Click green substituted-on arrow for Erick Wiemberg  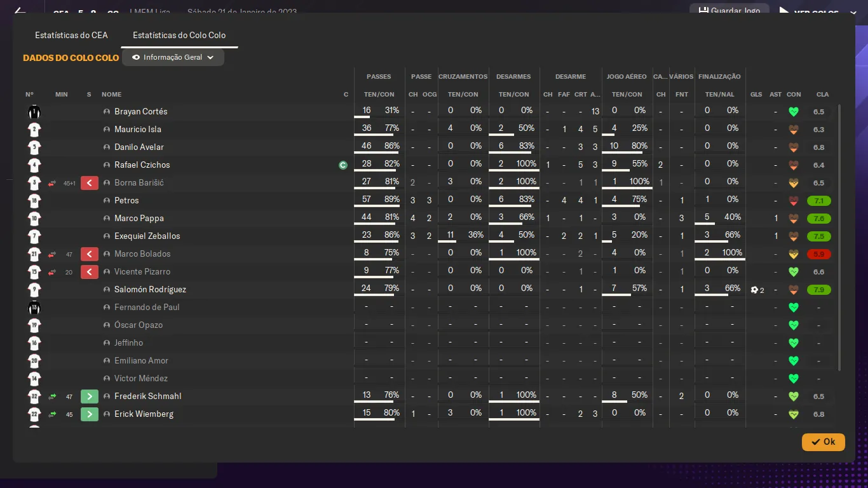click(52, 414)
